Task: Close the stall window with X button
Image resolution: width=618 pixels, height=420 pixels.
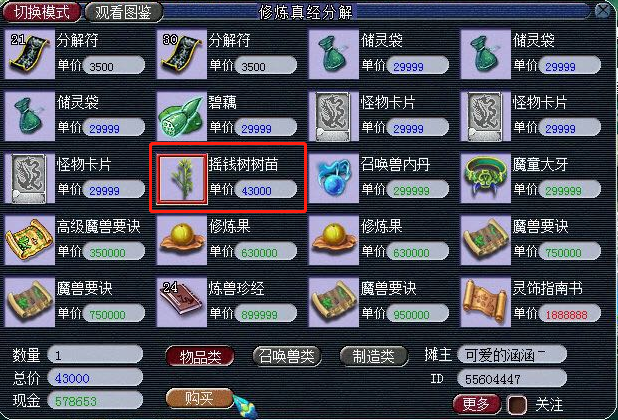Action: click(603, 10)
